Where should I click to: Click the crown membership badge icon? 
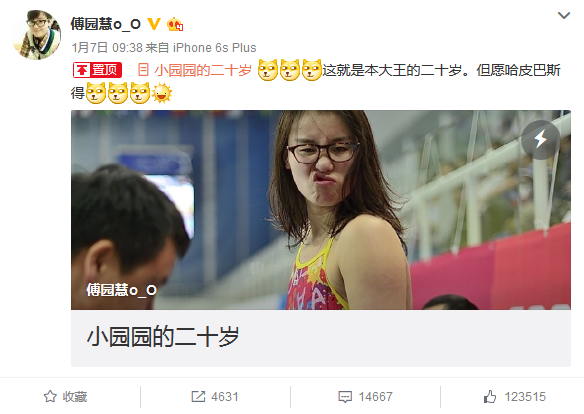(175, 25)
